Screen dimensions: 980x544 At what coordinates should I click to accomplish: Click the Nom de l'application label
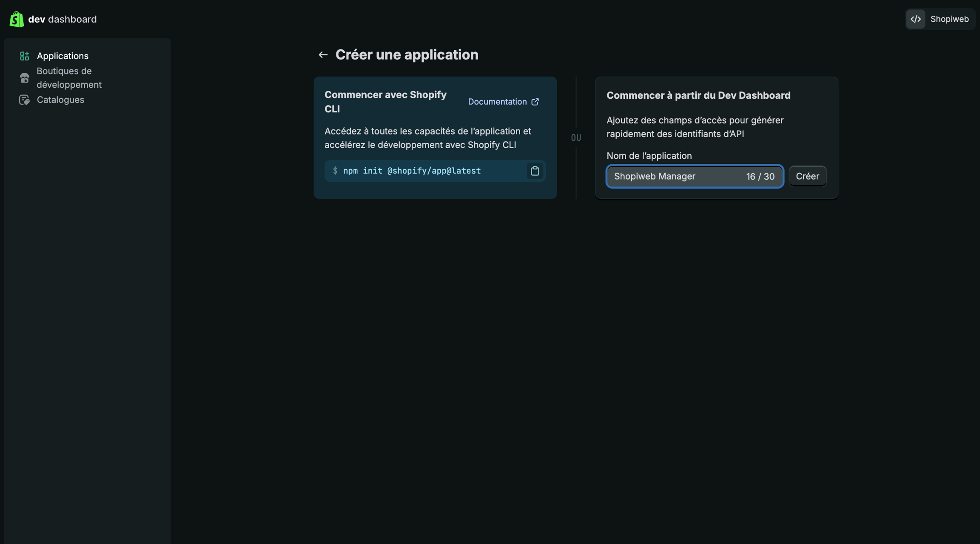pos(649,156)
